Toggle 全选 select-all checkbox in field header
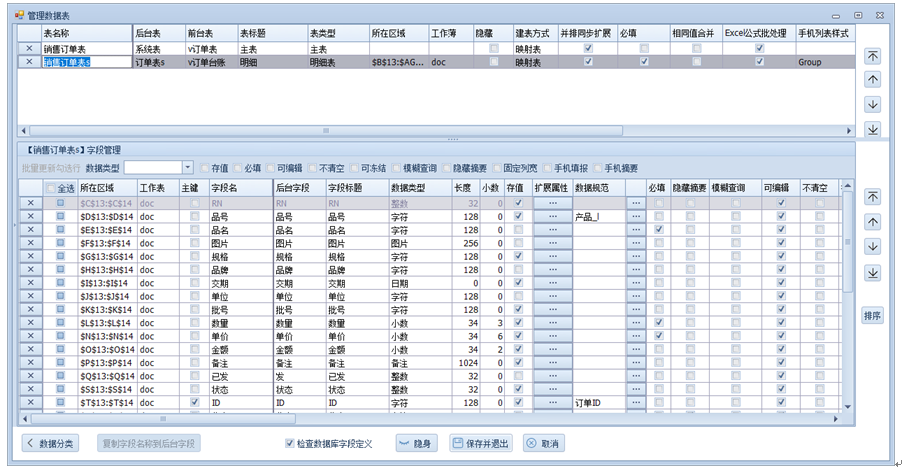The image size is (904, 472). click(51, 188)
